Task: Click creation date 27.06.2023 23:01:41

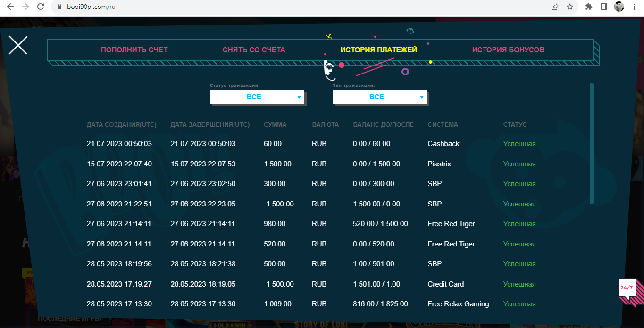Action: 119,184
